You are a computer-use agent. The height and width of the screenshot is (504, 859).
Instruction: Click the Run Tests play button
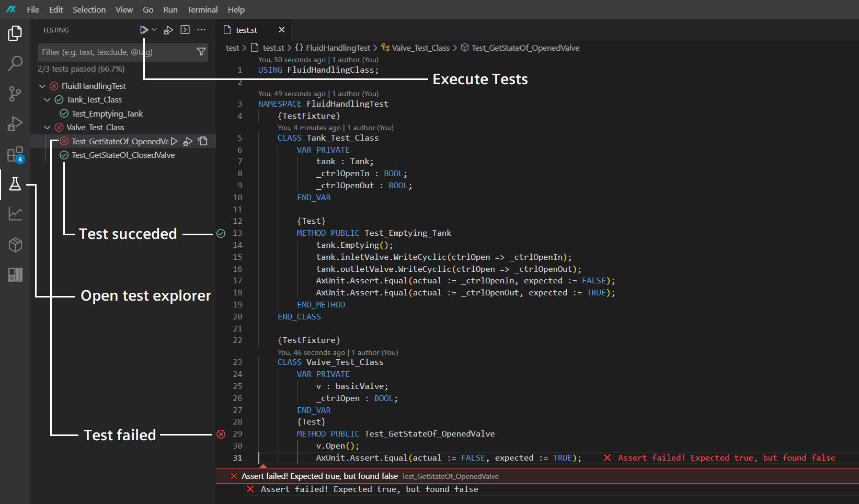144,30
